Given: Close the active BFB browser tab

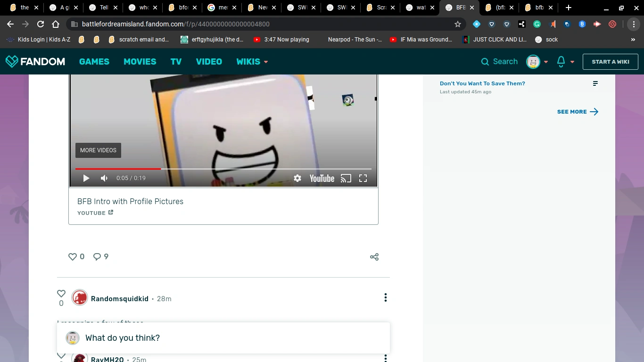Looking at the screenshot, I should 472,8.
